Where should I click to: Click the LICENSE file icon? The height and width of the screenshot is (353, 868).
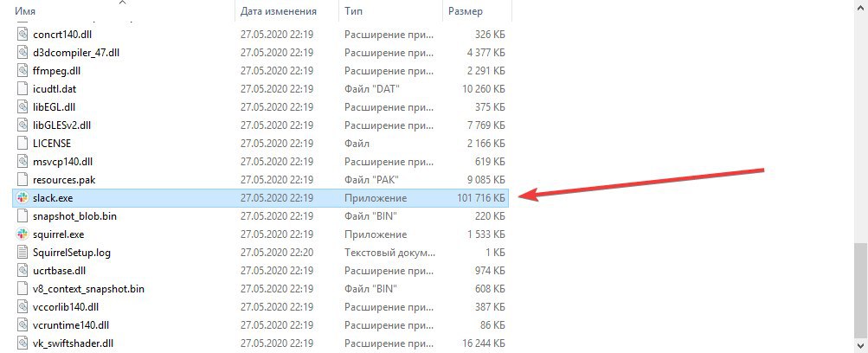pyautogui.click(x=23, y=144)
